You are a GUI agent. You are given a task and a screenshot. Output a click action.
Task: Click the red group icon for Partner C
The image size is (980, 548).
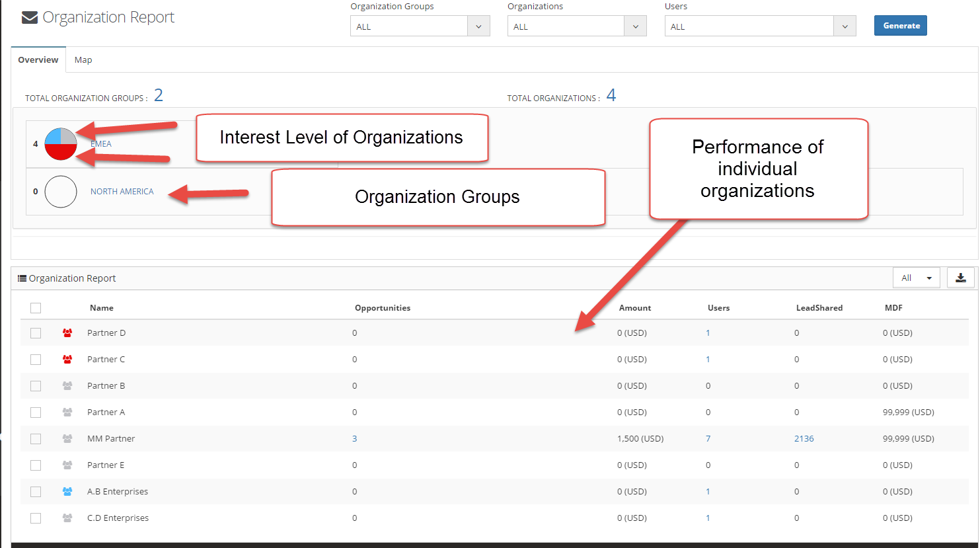point(67,360)
